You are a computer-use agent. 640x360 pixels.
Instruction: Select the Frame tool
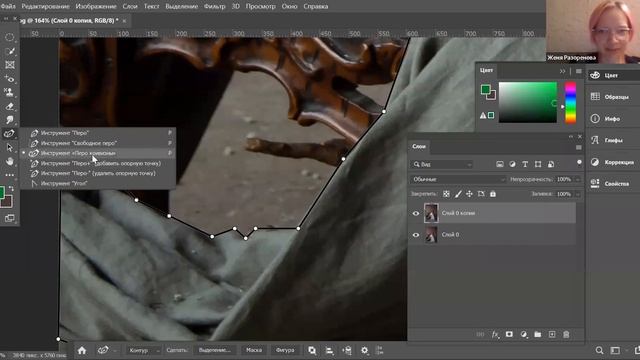pyautogui.click(x=9, y=65)
